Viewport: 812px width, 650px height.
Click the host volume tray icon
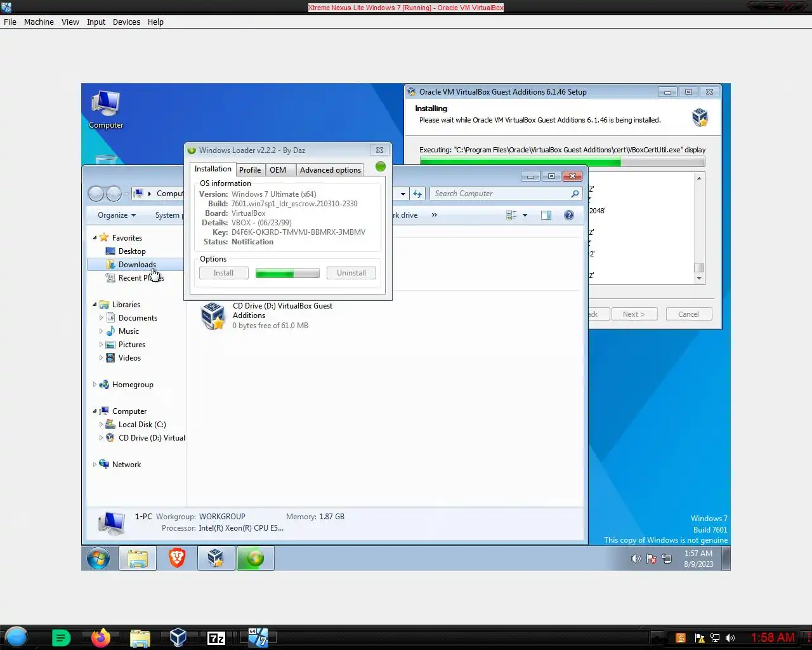730,638
